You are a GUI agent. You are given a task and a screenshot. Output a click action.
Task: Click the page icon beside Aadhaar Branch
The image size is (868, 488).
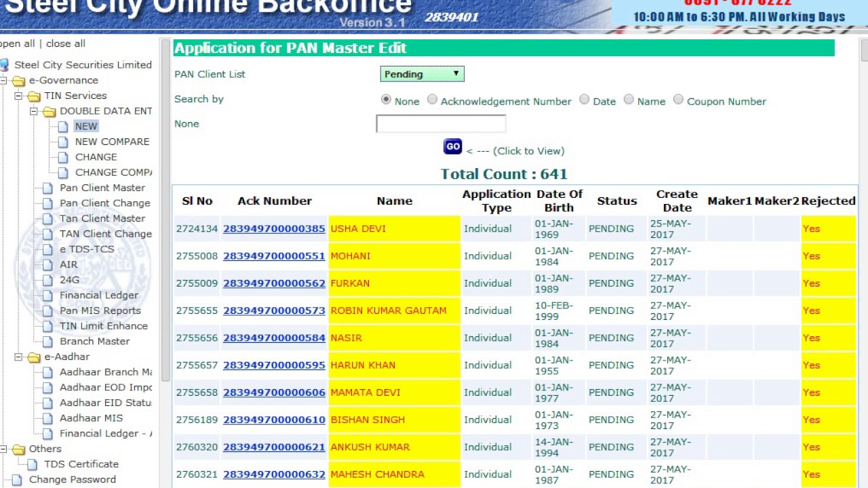[x=47, y=372]
